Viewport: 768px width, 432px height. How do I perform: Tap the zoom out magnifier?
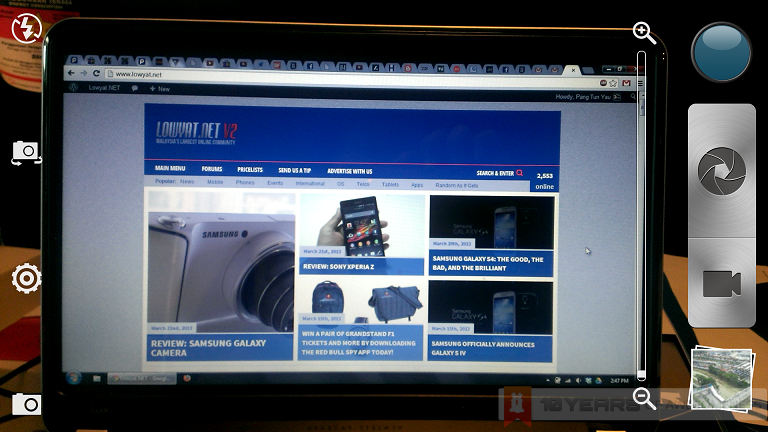tap(644, 399)
